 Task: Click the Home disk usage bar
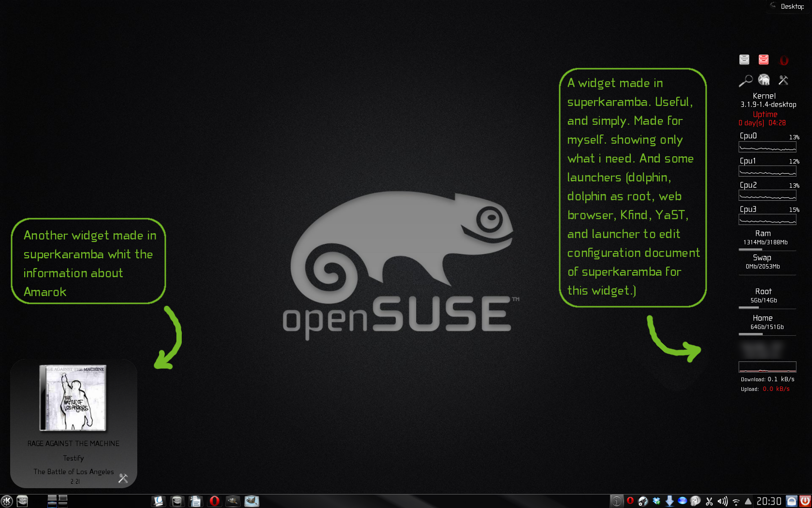[x=768, y=334]
